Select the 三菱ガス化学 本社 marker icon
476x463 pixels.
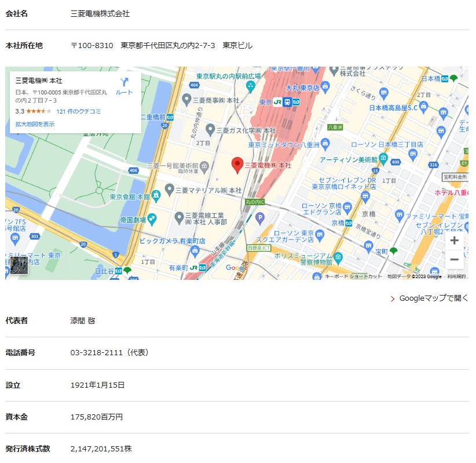210,130
